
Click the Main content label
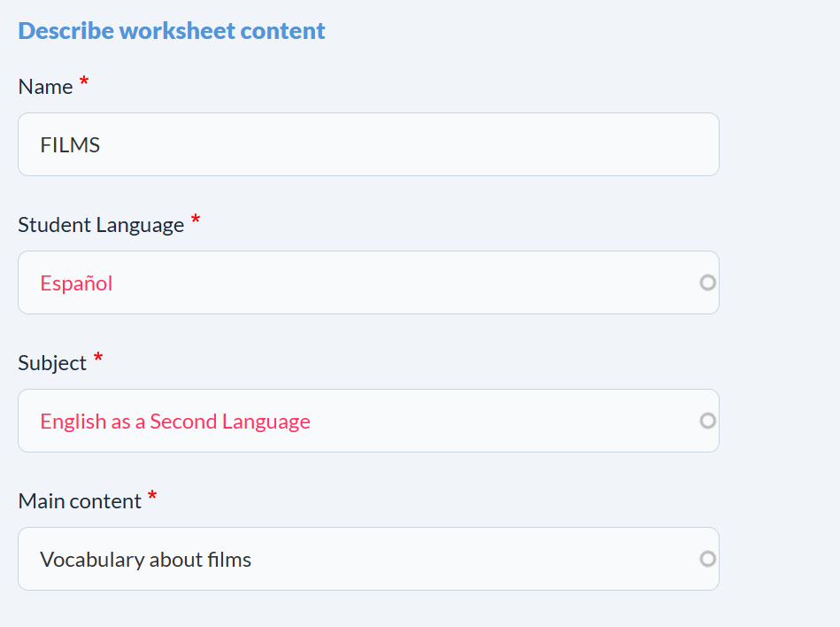coord(80,501)
